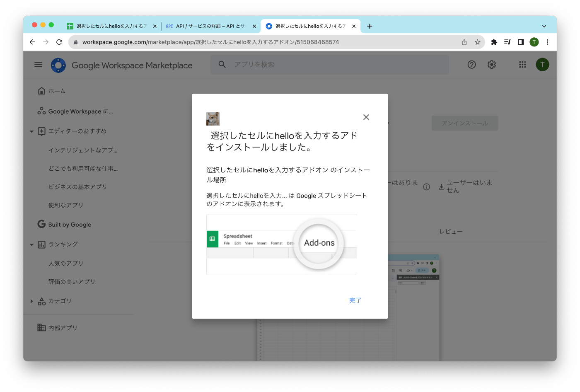580x392 pixels.
Task: Switch to the レビュー tab
Action: click(x=451, y=232)
